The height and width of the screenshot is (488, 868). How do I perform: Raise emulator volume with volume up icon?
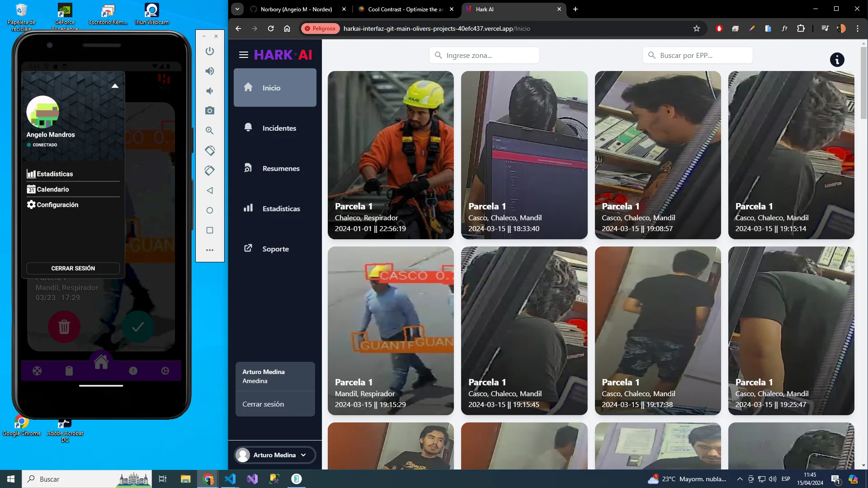point(210,71)
